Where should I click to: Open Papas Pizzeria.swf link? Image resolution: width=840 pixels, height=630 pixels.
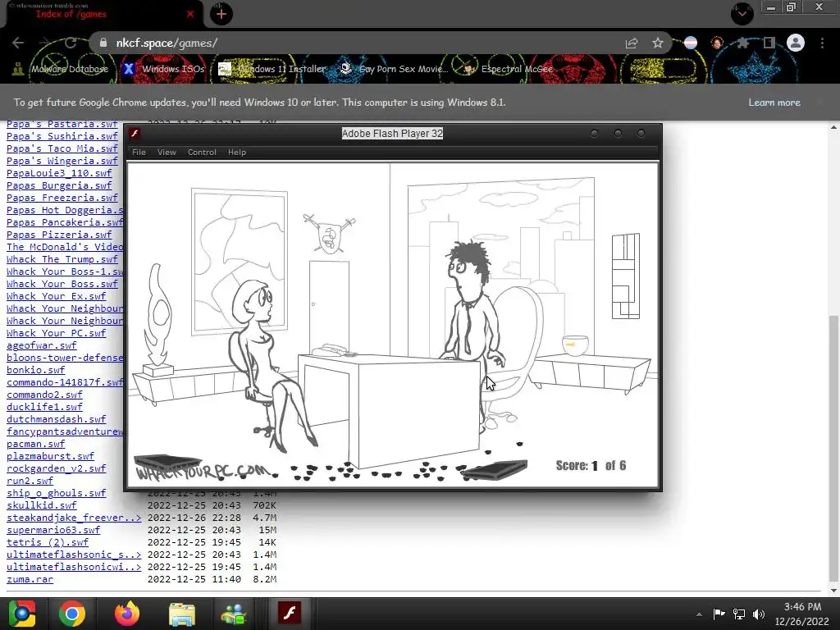[x=59, y=235]
